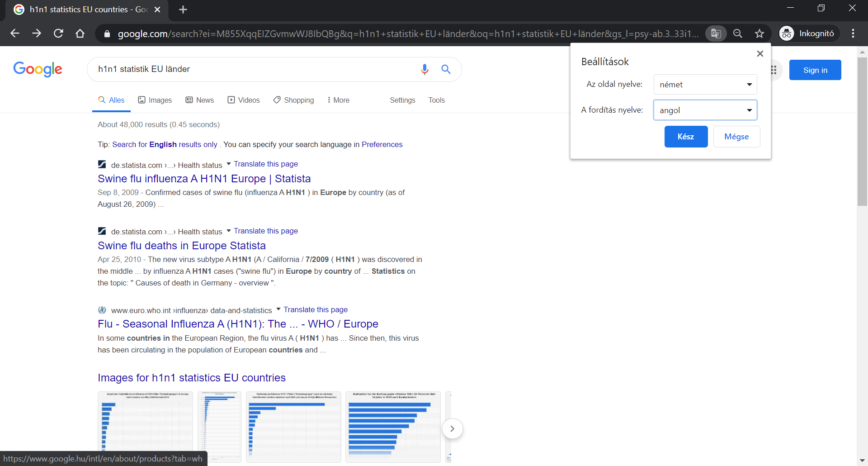Image resolution: width=868 pixels, height=466 pixels.
Task: Open the Chrome three-dot menu
Action: pyautogui.click(x=853, y=33)
